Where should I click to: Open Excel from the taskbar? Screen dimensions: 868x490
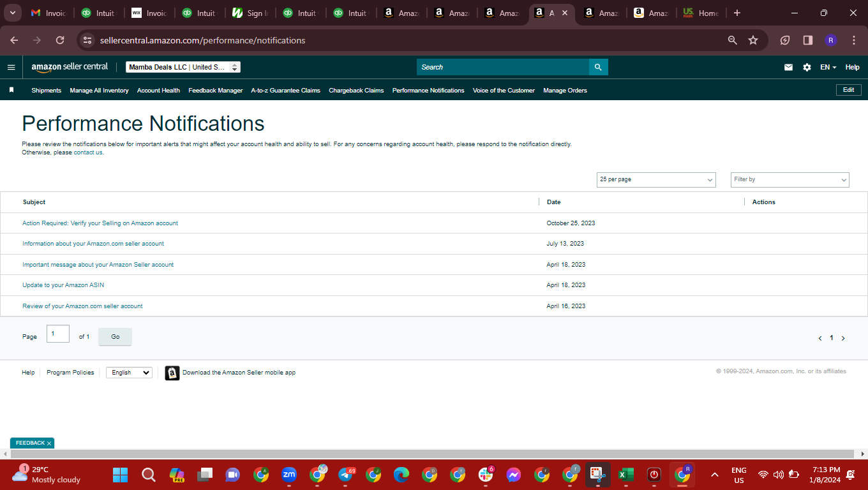(626, 475)
